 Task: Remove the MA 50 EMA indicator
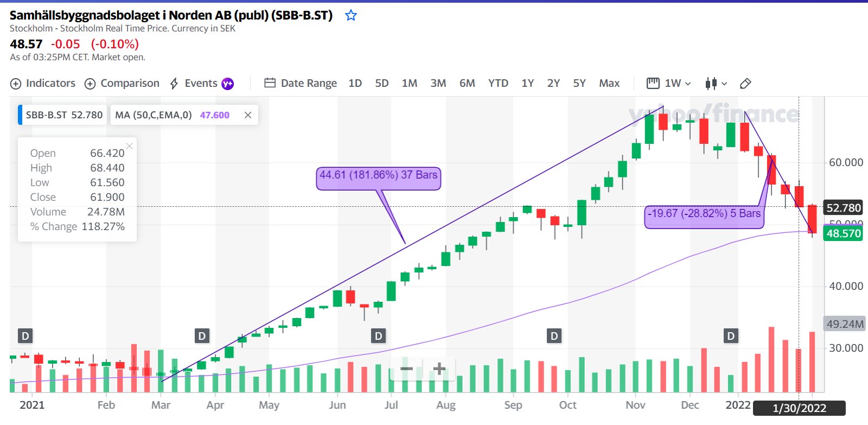[x=248, y=115]
